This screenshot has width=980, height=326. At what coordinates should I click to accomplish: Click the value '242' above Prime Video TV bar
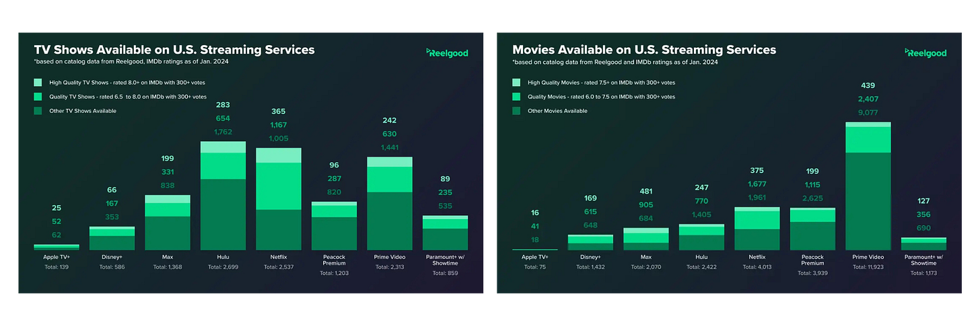click(390, 120)
